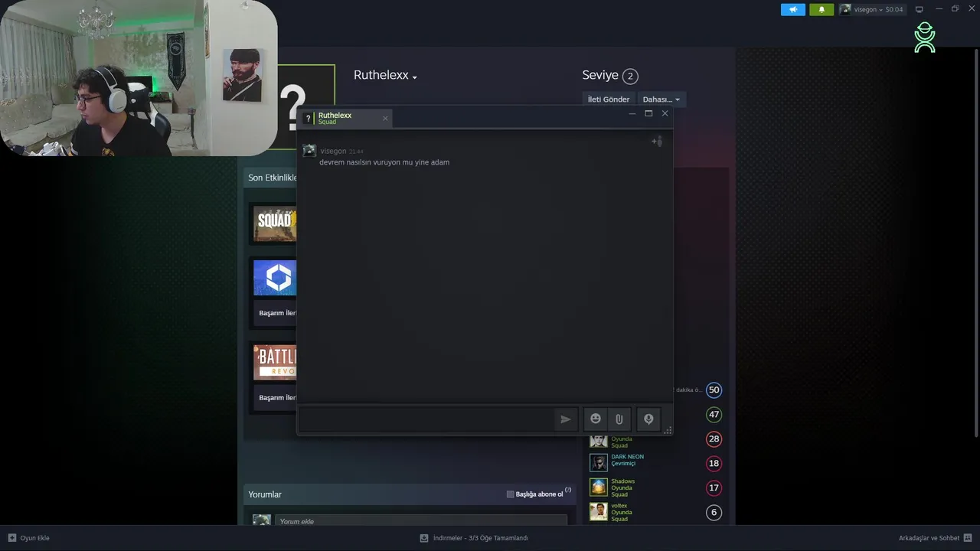Click the level 6 friend badge
The width and height of the screenshot is (980, 551).
714,513
